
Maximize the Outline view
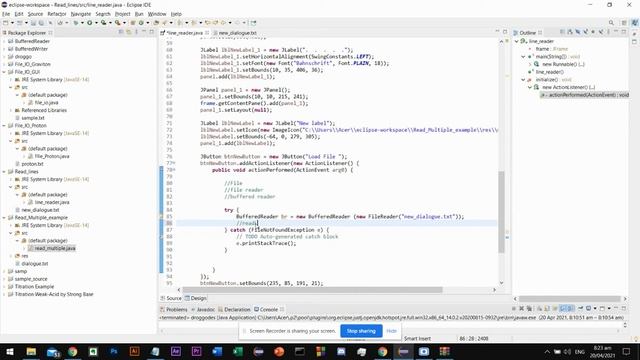[624, 32]
